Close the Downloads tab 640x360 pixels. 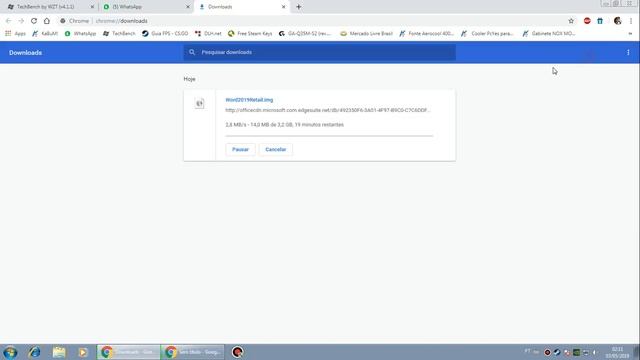[x=283, y=7]
